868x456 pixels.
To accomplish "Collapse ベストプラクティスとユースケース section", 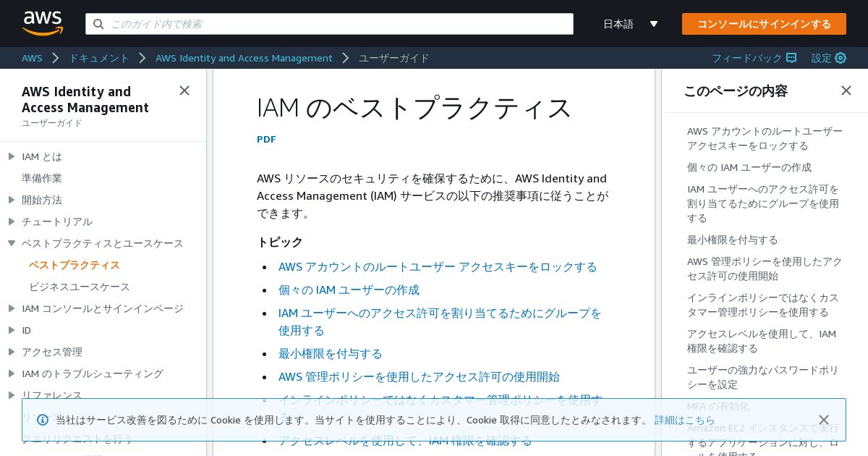I will pyautogui.click(x=12, y=243).
